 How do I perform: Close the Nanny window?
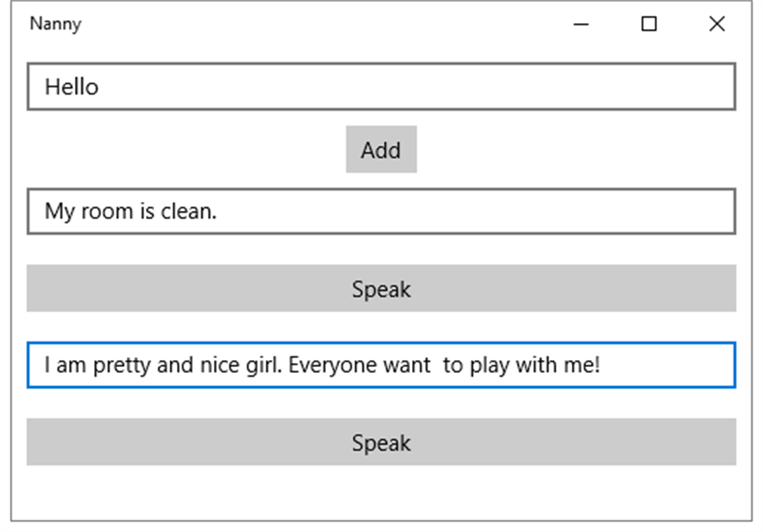[x=717, y=24]
